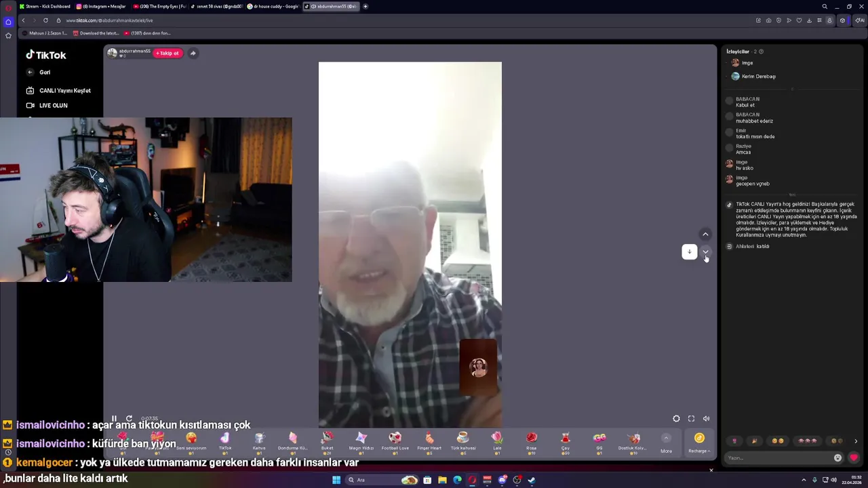Show hidden system tray icons
The height and width of the screenshot is (488, 868).
804,480
